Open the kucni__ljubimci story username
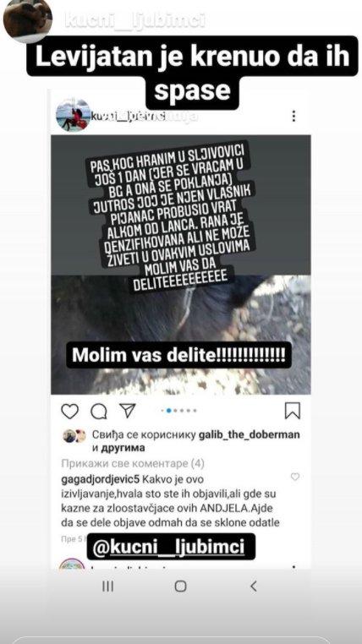This screenshot has height=644, width=362. point(134,20)
